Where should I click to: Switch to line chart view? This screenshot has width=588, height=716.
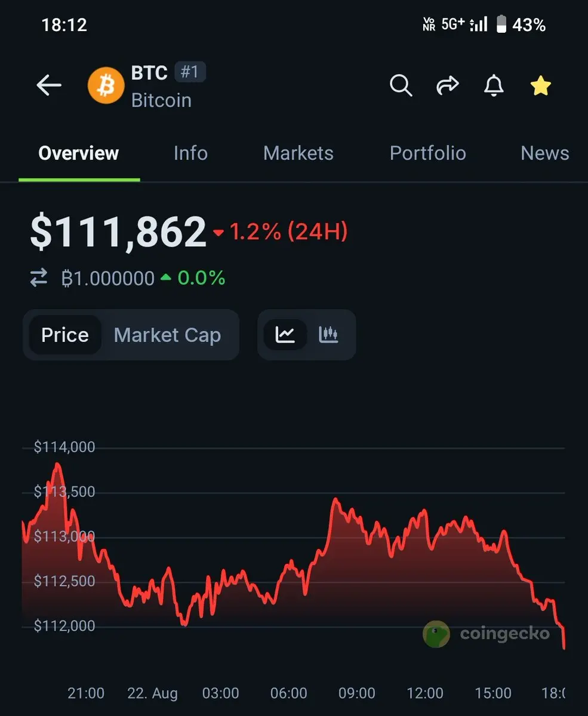(x=285, y=335)
